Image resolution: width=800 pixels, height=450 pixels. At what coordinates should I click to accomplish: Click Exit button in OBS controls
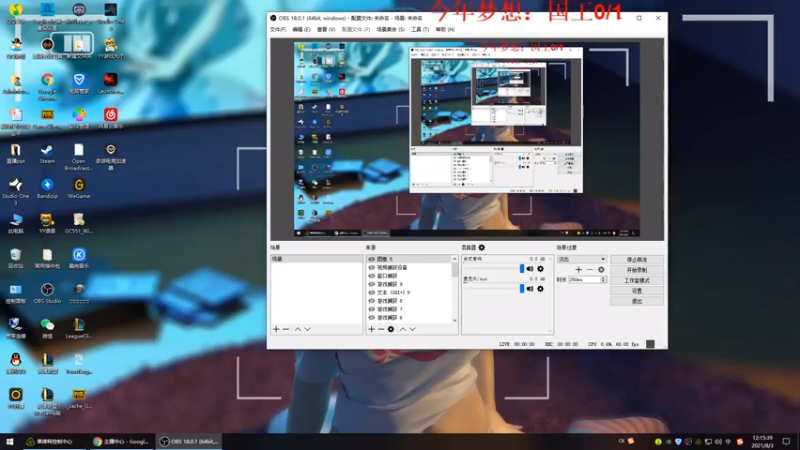[x=637, y=302]
